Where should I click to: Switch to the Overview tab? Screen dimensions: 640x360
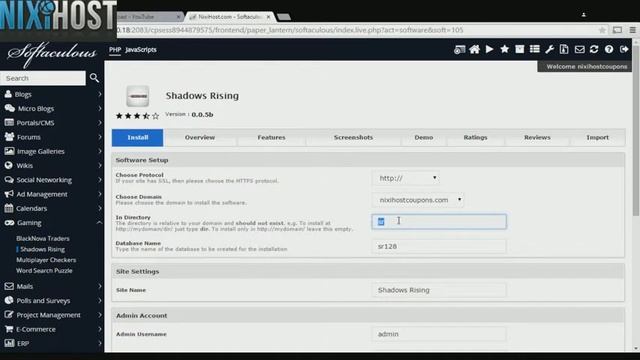[200, 138]
